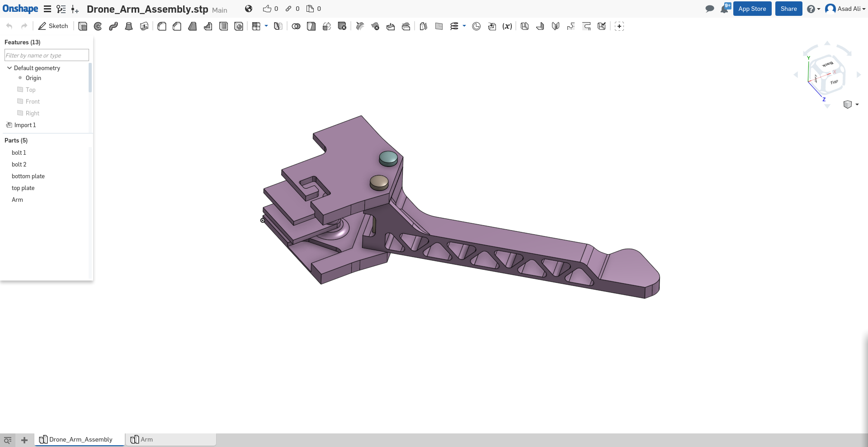
Task: Expand the Helix curve tools dropdown arrow
Action: point(464,26)
